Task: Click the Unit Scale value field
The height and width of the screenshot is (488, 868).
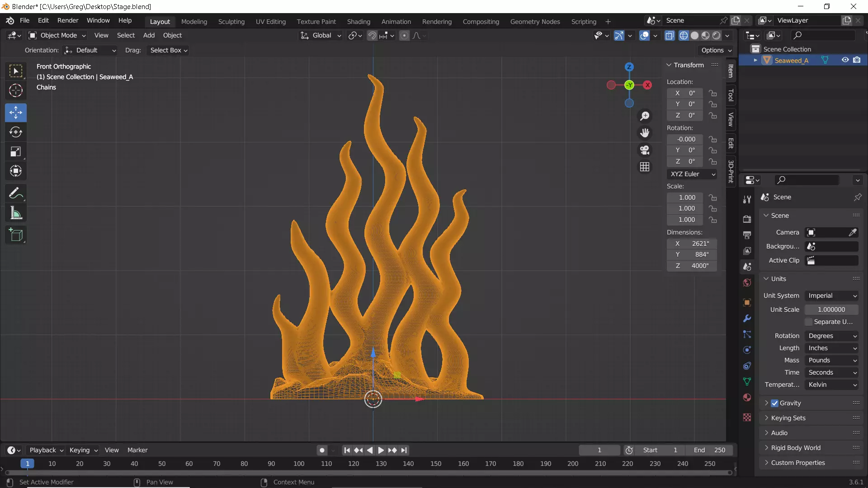Action: click(831, 310)
